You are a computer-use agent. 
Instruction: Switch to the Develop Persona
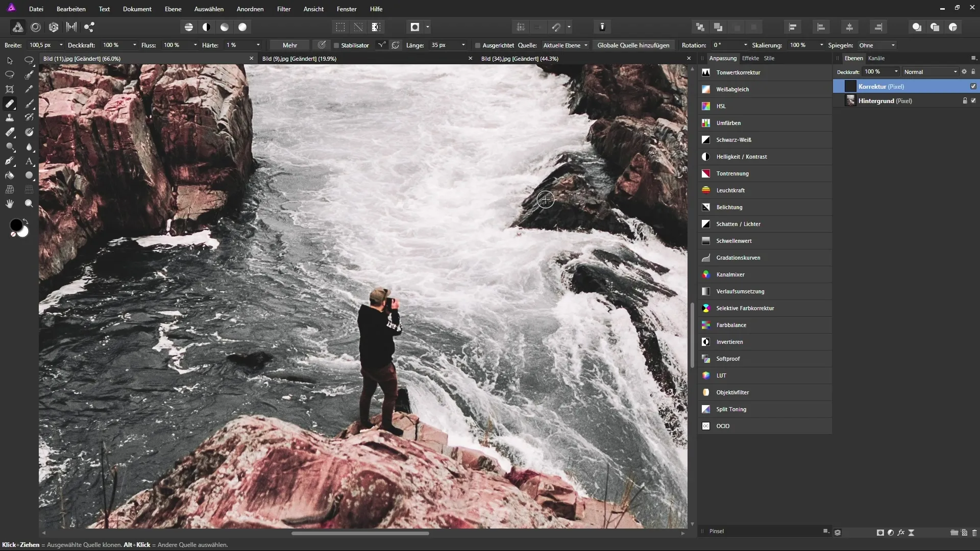[x=54, y=27]
